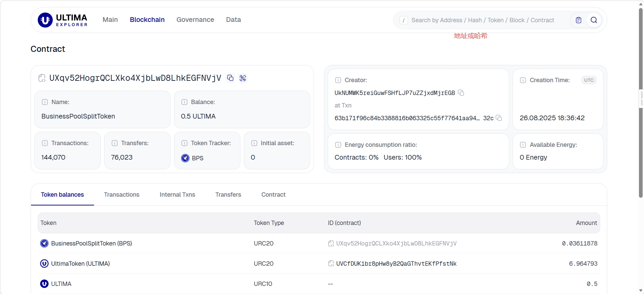Screen dimensions: 644x294
Task: Click the info icon beside Transactions
Action: tap(45, 143)
